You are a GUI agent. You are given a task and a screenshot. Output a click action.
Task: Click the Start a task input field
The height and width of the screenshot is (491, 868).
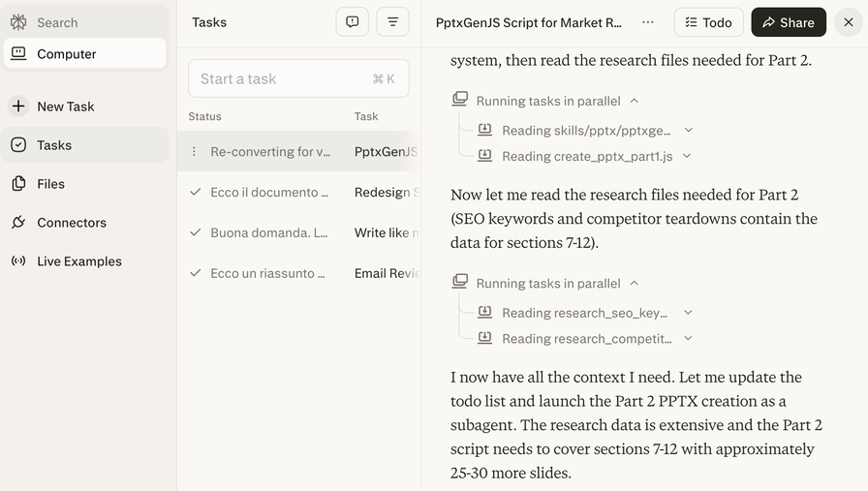pyautogui.click(x=281, y=78)
